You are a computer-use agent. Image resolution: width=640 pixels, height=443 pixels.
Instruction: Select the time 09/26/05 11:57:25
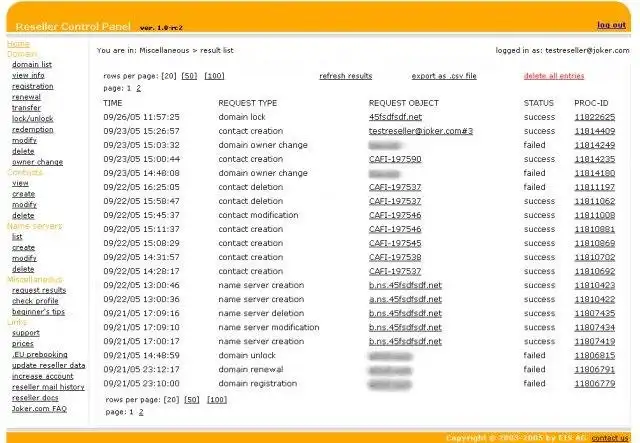click(x=141, y=117)
